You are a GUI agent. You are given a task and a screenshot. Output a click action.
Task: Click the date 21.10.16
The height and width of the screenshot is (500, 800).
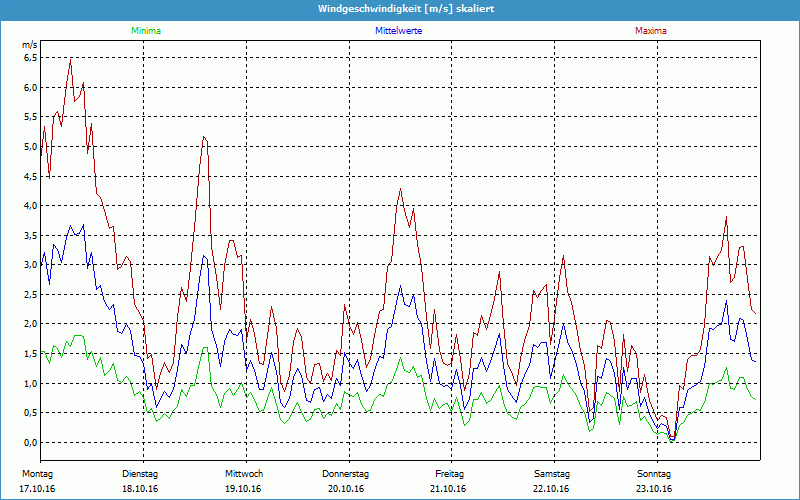[448, 489]
